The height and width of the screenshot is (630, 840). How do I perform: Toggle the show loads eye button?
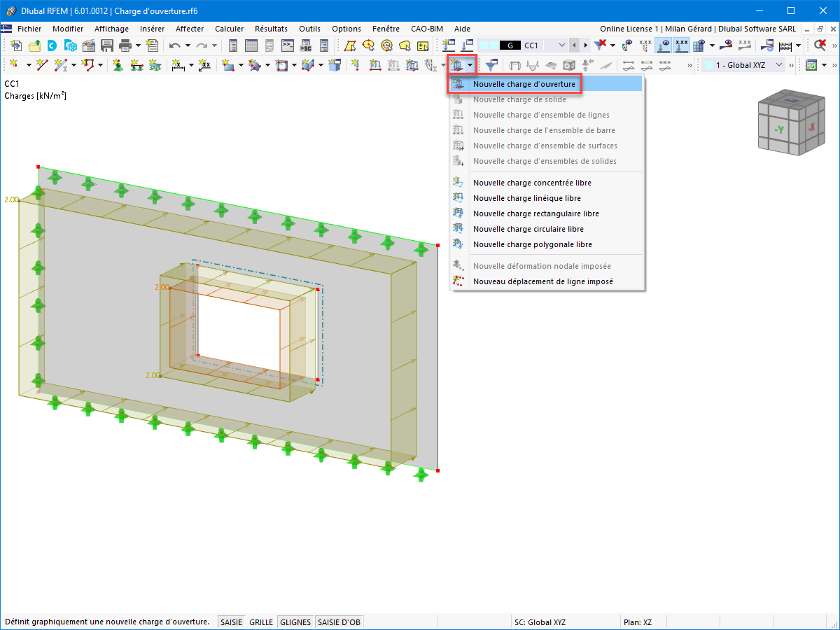(x=662, y=45)
